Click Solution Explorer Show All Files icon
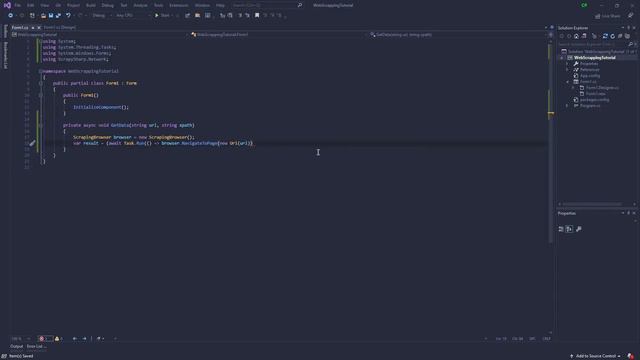Viewport: 640px width, 360px height. pos(627,36)
